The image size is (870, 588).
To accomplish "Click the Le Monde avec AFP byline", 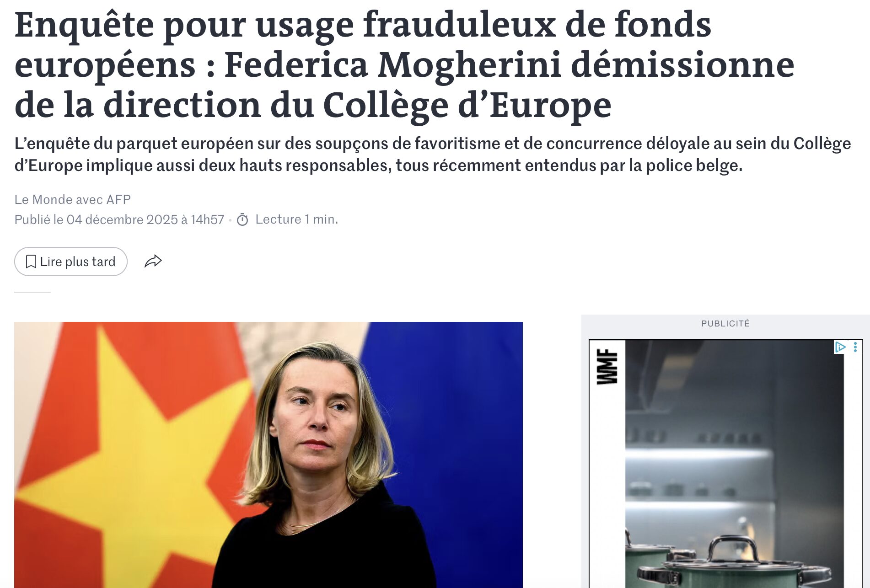I will click(73, 199).
